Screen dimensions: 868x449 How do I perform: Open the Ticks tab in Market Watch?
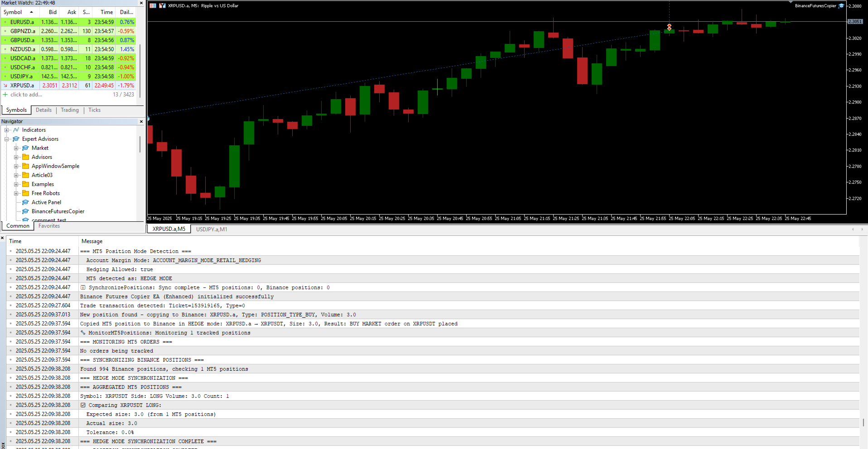[x=94, y=110]
